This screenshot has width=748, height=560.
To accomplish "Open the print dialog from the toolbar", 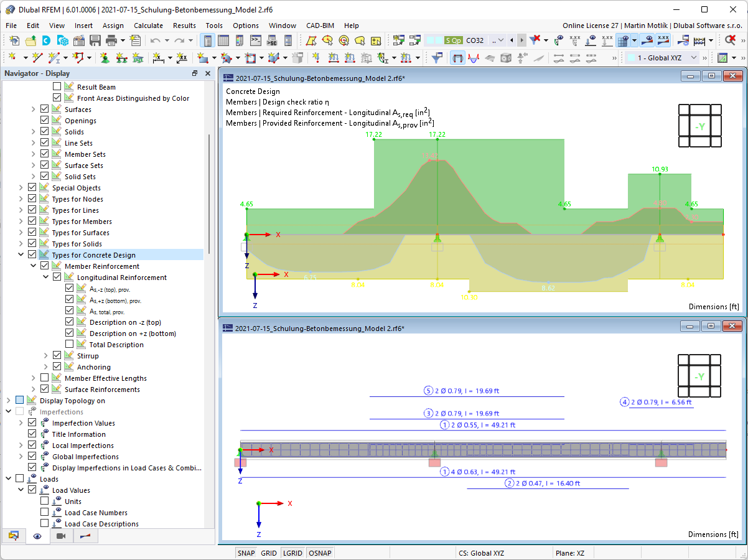I will [111, 40].
